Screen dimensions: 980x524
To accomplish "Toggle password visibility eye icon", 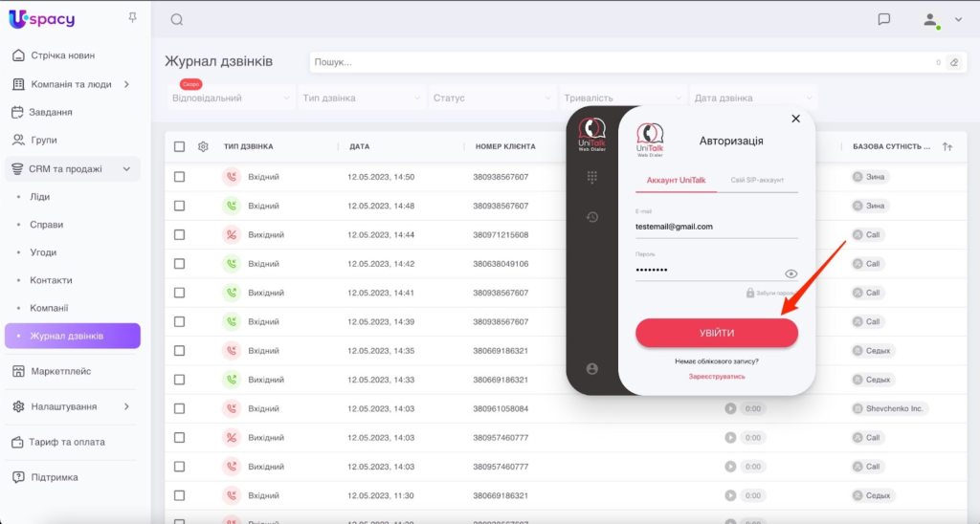I will pos(791,273).
